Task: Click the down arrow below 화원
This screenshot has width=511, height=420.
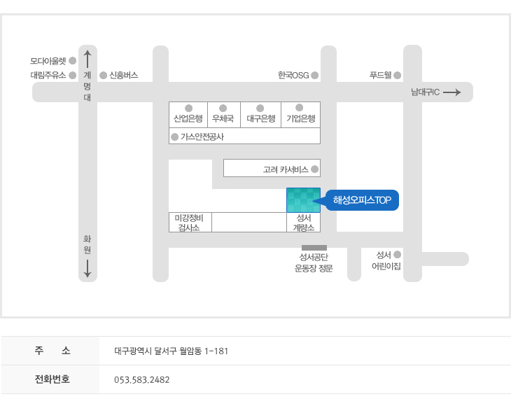Action: pyautogui.click(x=87, y=268)
